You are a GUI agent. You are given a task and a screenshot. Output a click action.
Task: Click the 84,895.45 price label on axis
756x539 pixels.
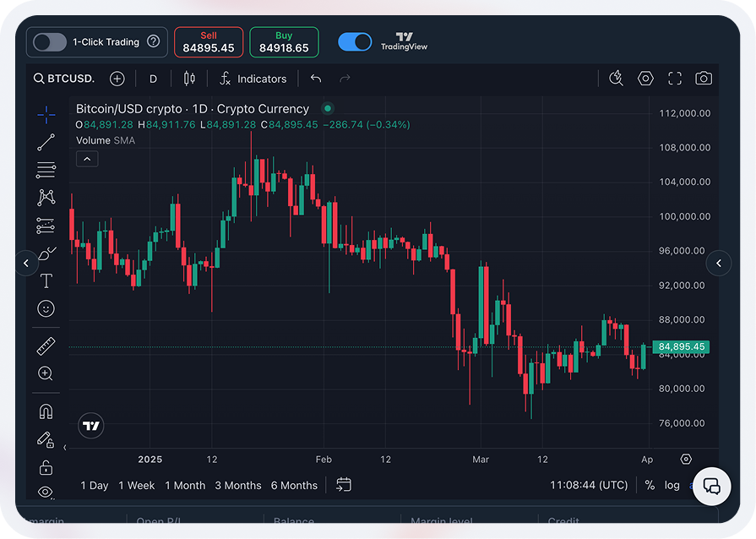(x=681, y=346)
